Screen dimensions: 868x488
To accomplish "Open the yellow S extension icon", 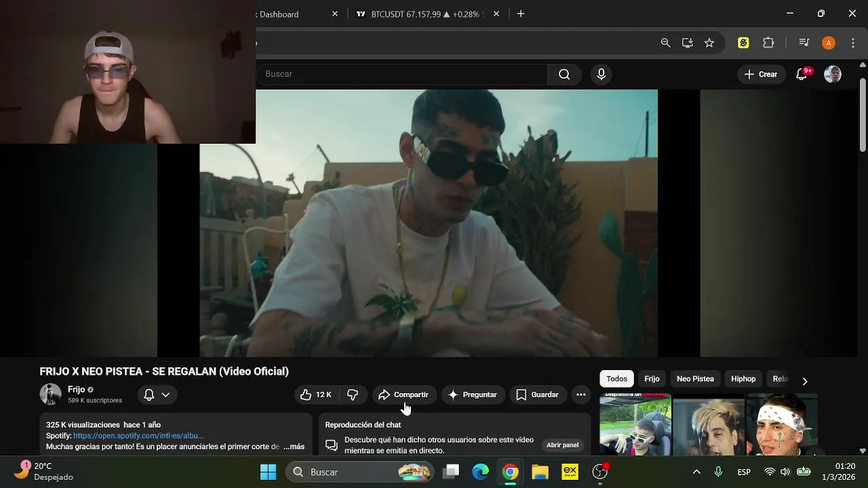I will (x=743, y=43).
